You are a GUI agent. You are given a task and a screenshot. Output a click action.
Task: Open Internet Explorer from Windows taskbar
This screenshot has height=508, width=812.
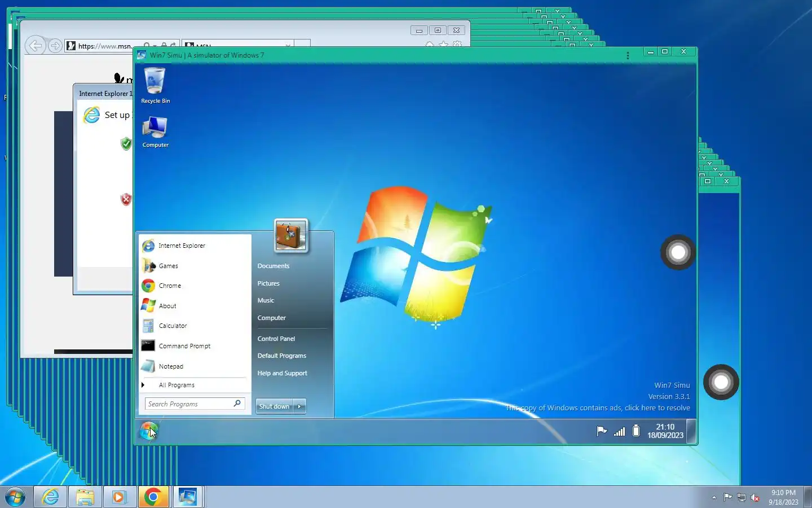pyautogui.click(x=50, y=497)
